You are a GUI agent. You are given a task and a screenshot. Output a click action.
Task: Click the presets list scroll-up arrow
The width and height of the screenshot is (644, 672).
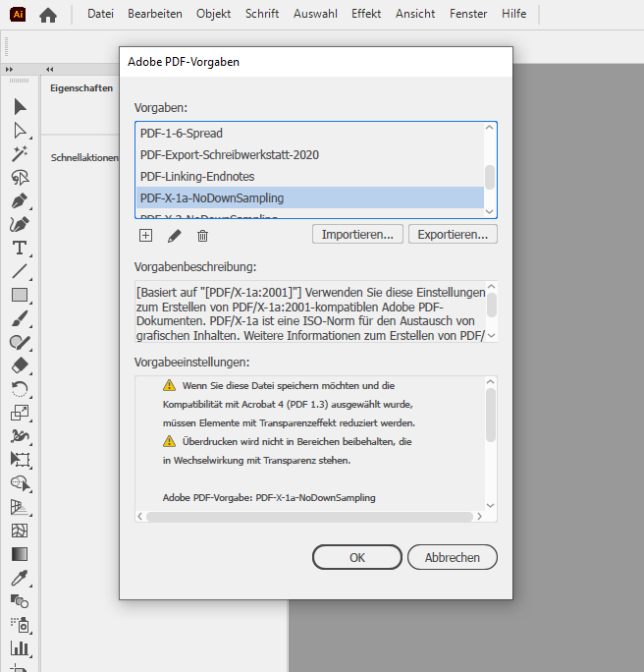(x=490, y=128)
